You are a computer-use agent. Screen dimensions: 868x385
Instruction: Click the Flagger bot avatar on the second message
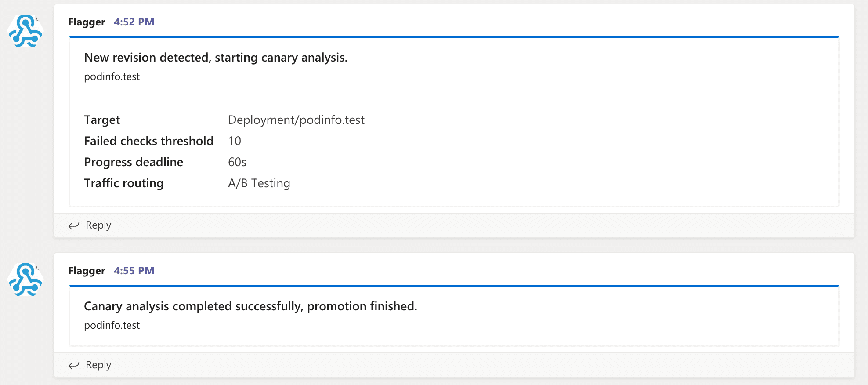[x=25, y=280]
